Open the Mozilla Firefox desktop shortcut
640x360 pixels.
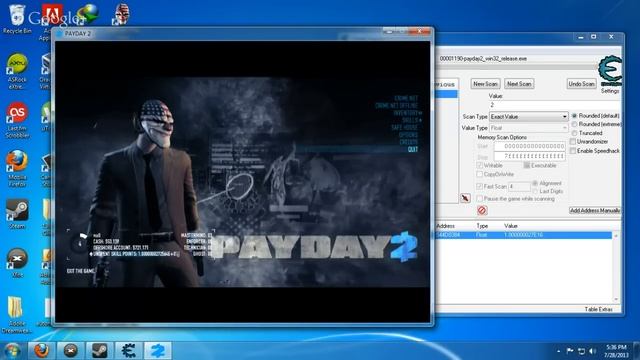(x=17, y=169)
